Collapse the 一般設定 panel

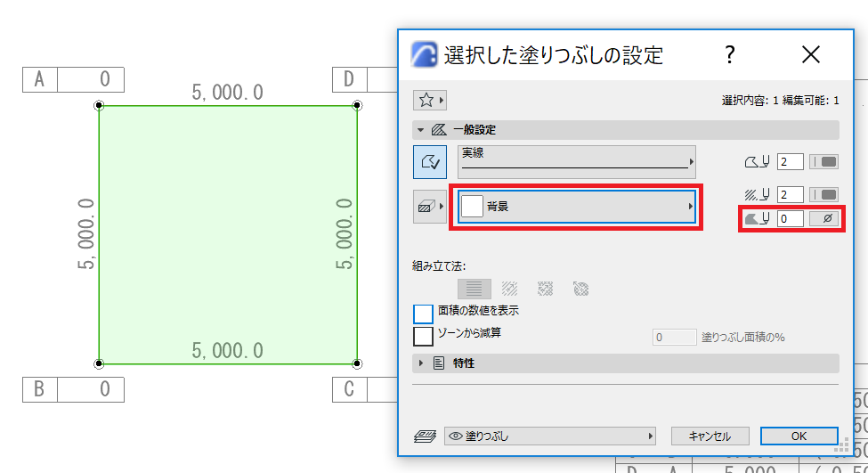[421, 130]
